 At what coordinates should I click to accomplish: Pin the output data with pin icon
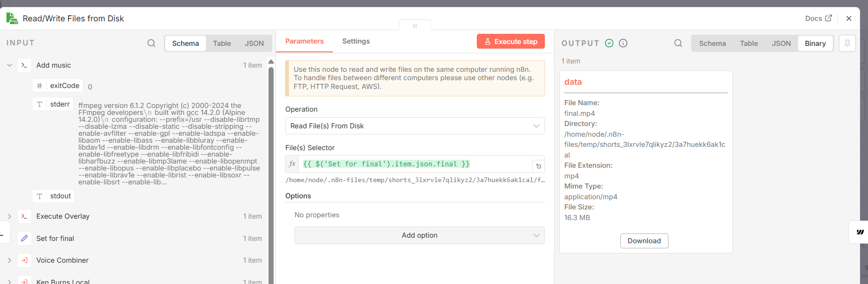point(847,43)
